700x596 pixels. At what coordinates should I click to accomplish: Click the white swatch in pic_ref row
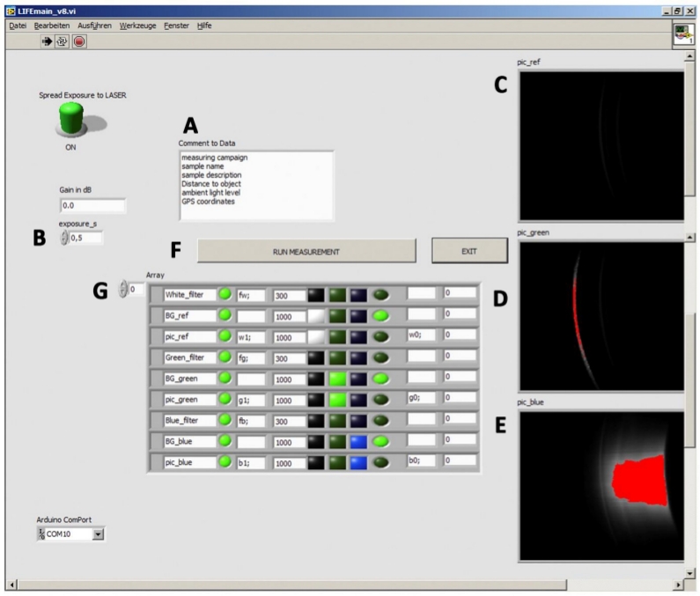(315, 337)
